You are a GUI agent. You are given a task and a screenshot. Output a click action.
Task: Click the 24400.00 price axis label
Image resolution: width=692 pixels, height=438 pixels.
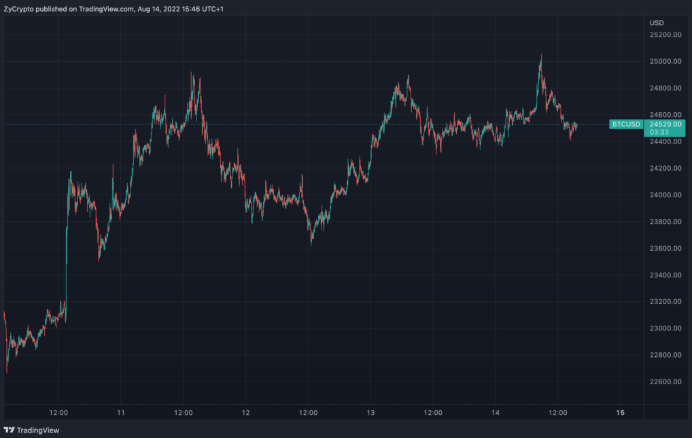666,141
